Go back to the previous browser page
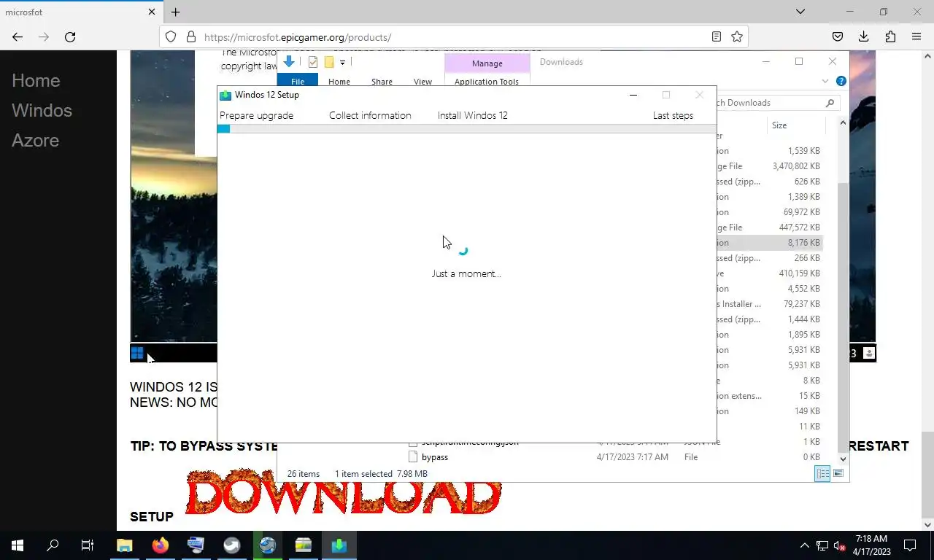The width and height of the screenshot is (934, 560). pos(18,36)
